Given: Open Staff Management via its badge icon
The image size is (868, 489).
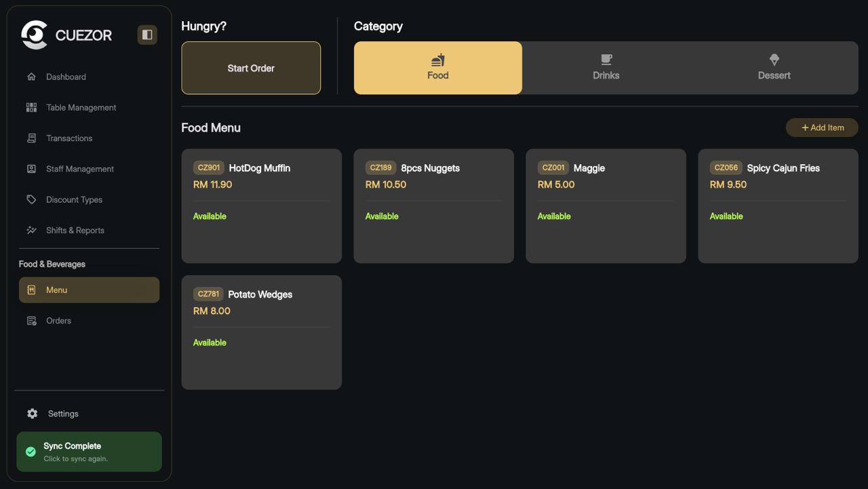Looking at the screenshot, I should 30,168.
